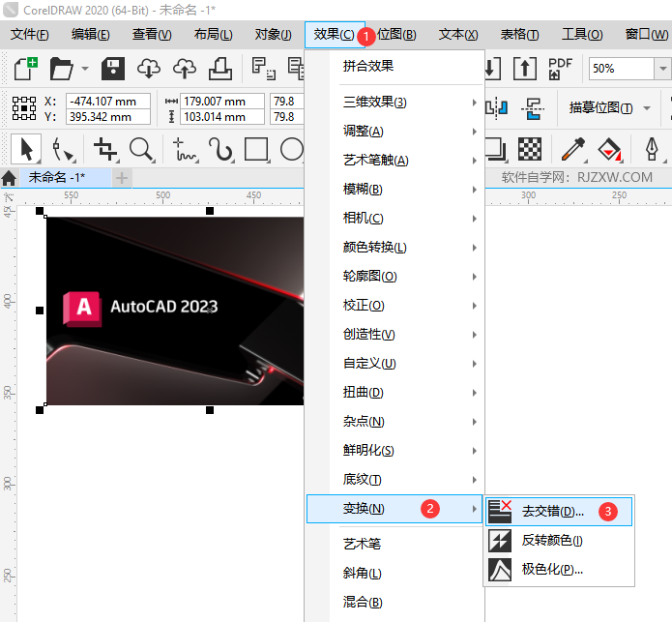Choose 极色化(P)... from the submenu
Image resolution: width=672 pixels, height=622 pixels.
(559, 570)
